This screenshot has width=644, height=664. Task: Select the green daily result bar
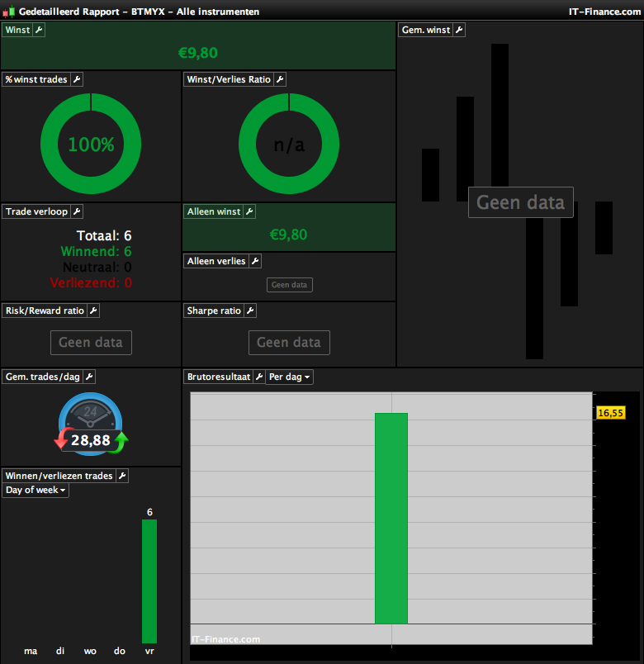pos(391,519)
